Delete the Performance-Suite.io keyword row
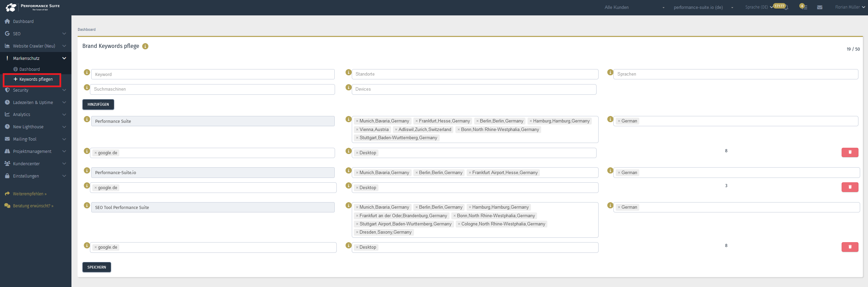This screenshot has width=868, height=287. coord(850,187)
